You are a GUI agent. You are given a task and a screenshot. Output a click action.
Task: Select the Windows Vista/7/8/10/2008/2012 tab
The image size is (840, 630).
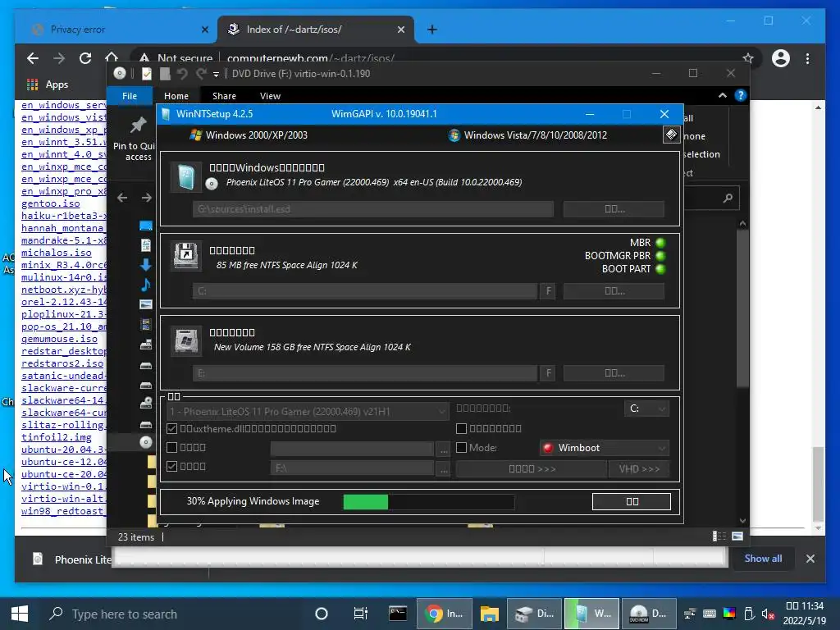click(x=527, y=135)
